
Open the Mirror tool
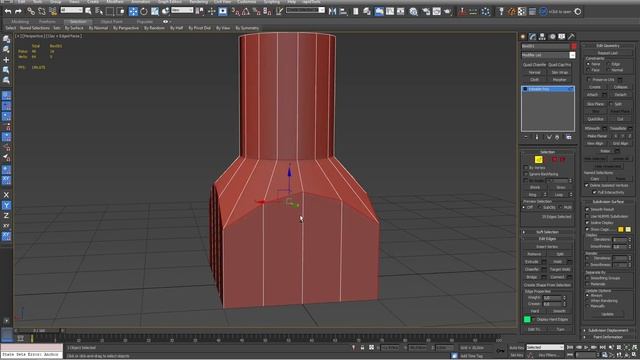[x=332, y=11]
